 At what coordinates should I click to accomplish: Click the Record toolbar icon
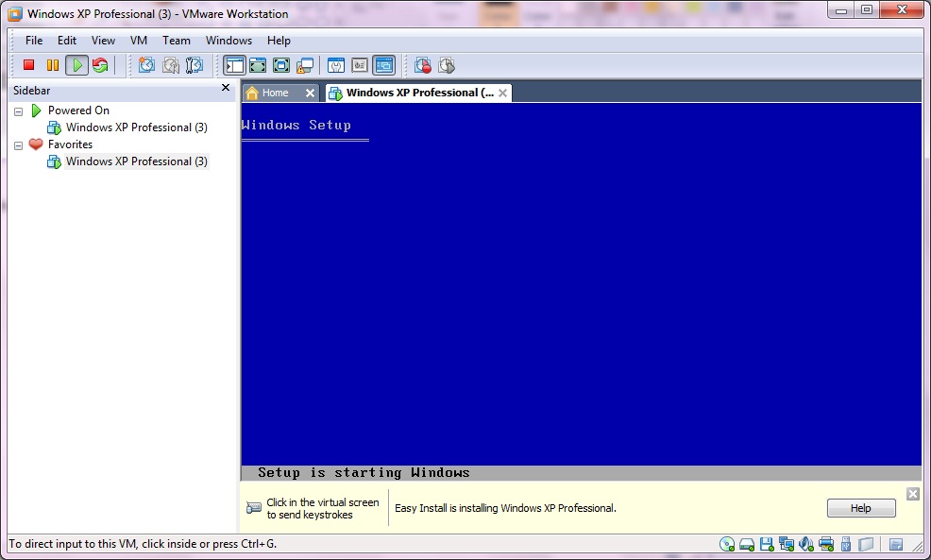(423, 65)
